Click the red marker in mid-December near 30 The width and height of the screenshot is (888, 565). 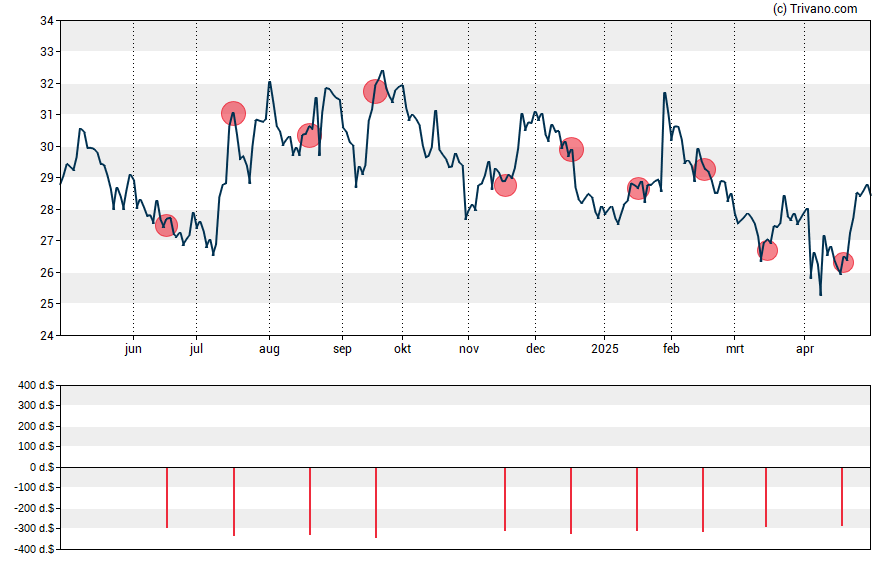coord(571,149)
